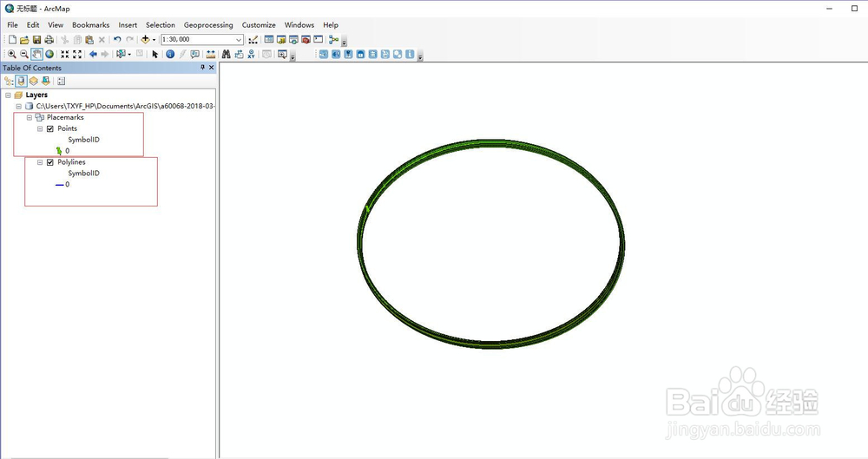The height and width of the screenshot is (459, 868).
Task: Open the Go To XY tool
Action: click(x=252, y=55)
